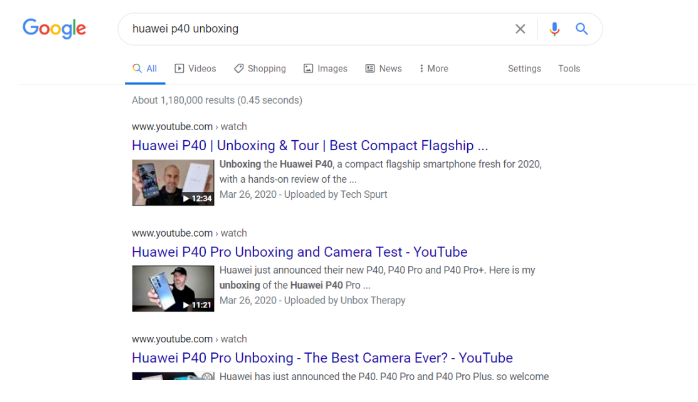Play the 11:21 Unbox Therapy video thumbnail
698x402 pixels.
(173, 288)
